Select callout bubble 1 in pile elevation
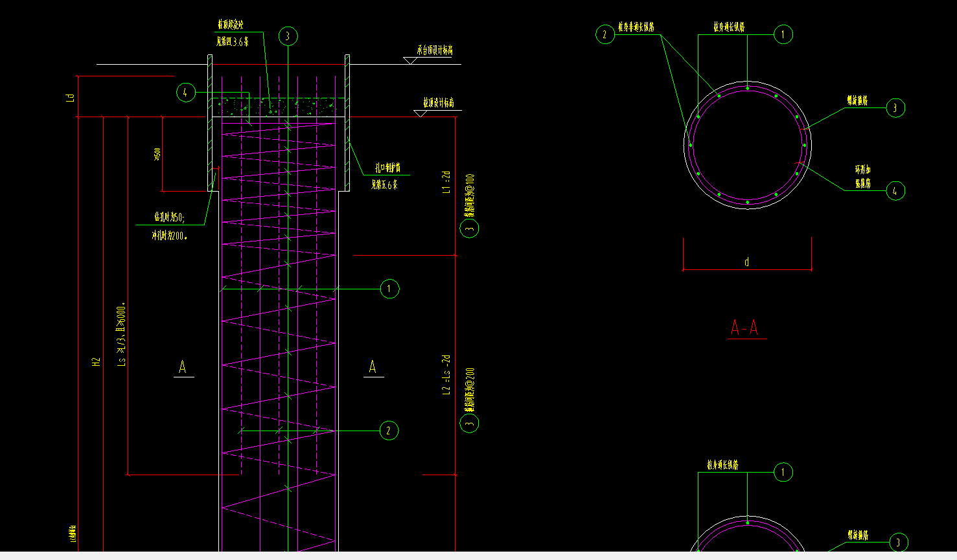Screen dimensions: 957x560 click(389, 289)
